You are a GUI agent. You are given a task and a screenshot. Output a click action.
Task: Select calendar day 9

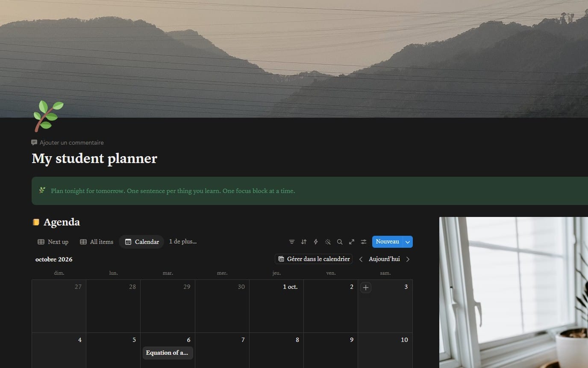(x=331, y=350)
